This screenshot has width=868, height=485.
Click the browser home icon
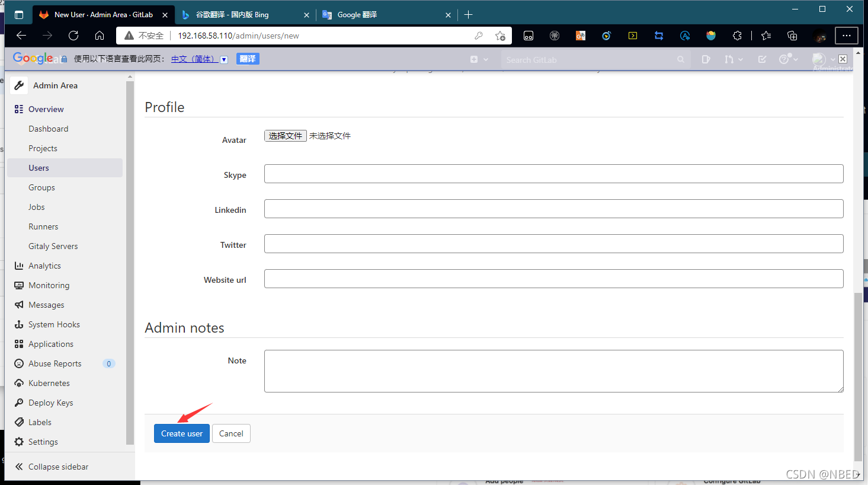coord(100,36)
